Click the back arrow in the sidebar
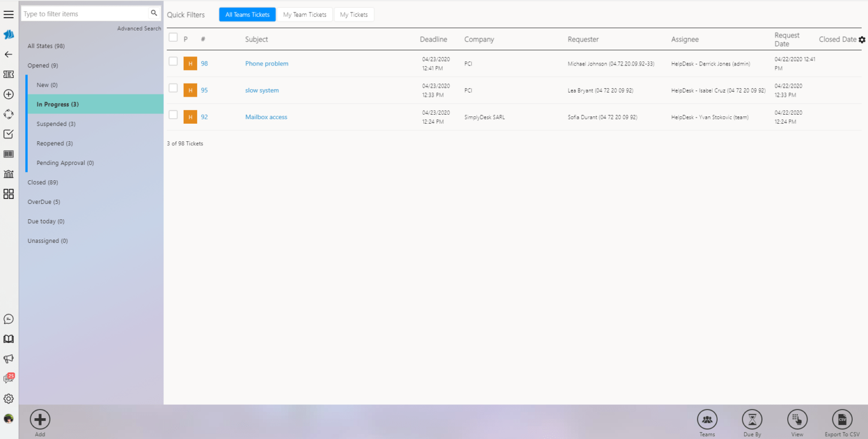Image resolution: width=868 pixels, height=439 pixels. [8, 54]
